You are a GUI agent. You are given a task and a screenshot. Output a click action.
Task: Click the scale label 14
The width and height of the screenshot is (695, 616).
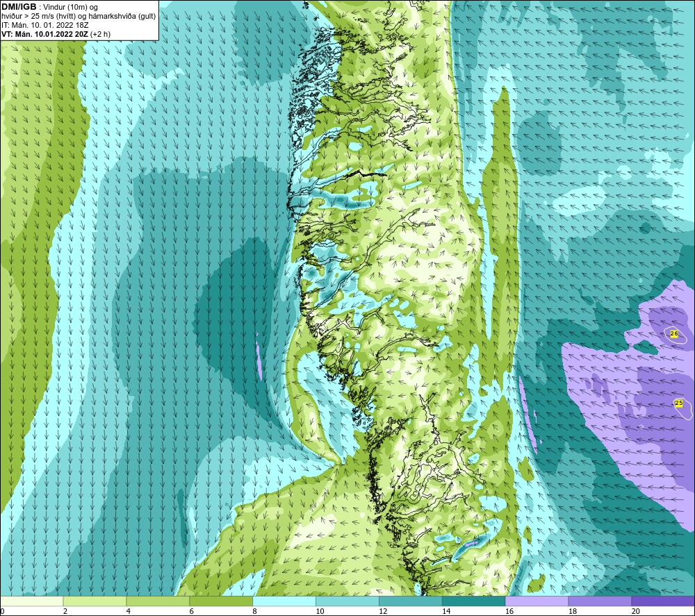(x=446, y=611)
